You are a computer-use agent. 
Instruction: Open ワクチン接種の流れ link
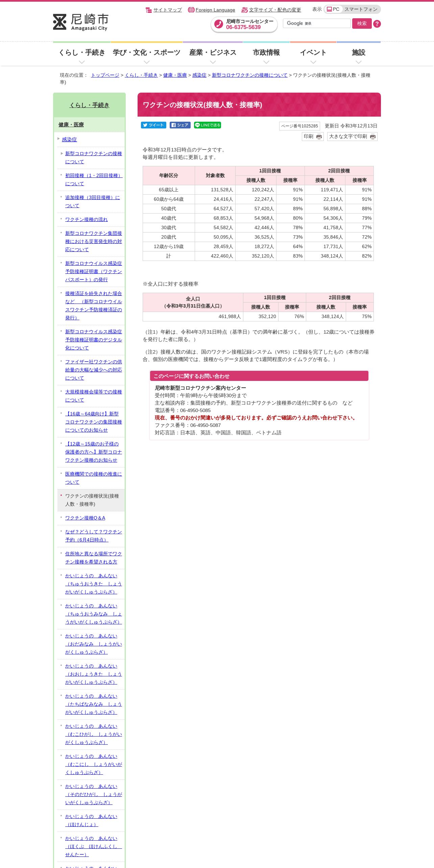(x=86, y=219)
